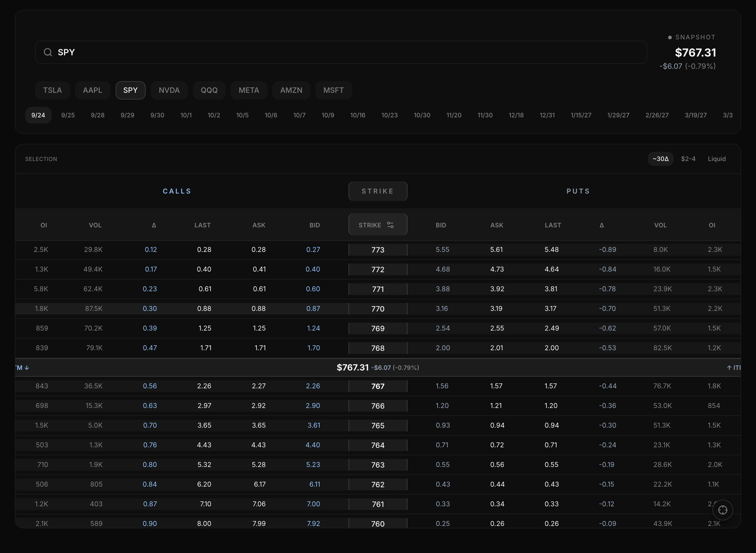The image size is (756, 553).
Task: Click the strike filter sliders icon
Action: [x=390, y=225]
